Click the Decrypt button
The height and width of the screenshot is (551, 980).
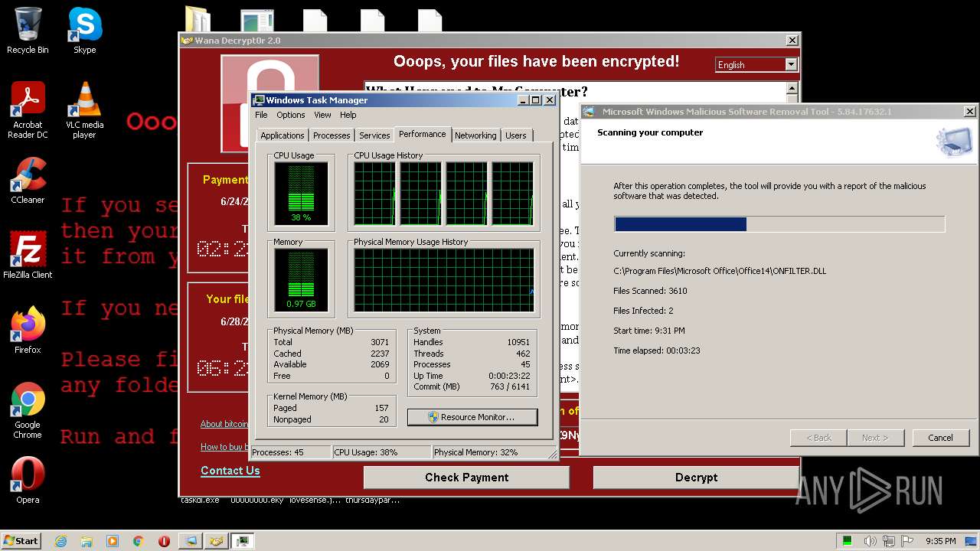(696, 478)
